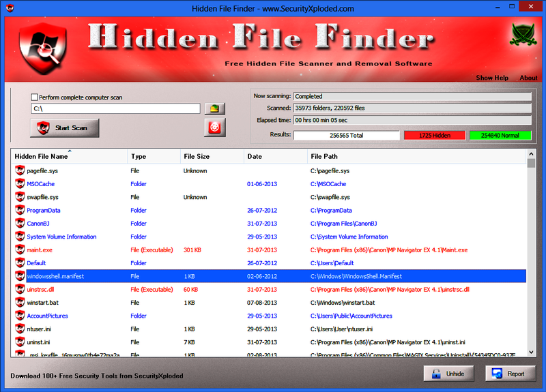Select the ProgramData folder name

tap(44, 211)
